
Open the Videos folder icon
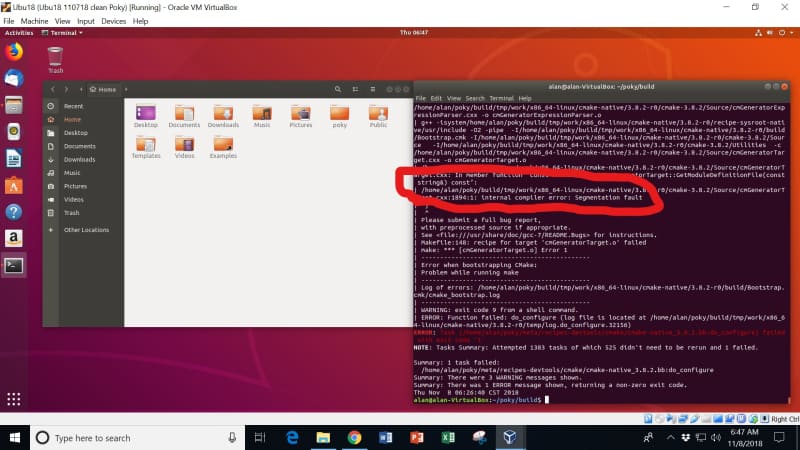[x=184, y=147]
